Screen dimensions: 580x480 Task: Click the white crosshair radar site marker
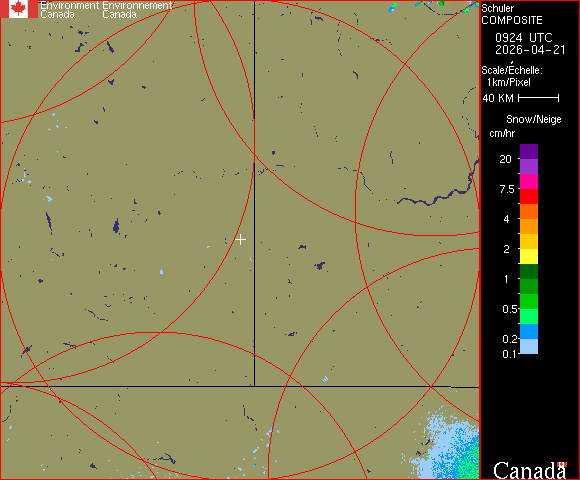240,240
